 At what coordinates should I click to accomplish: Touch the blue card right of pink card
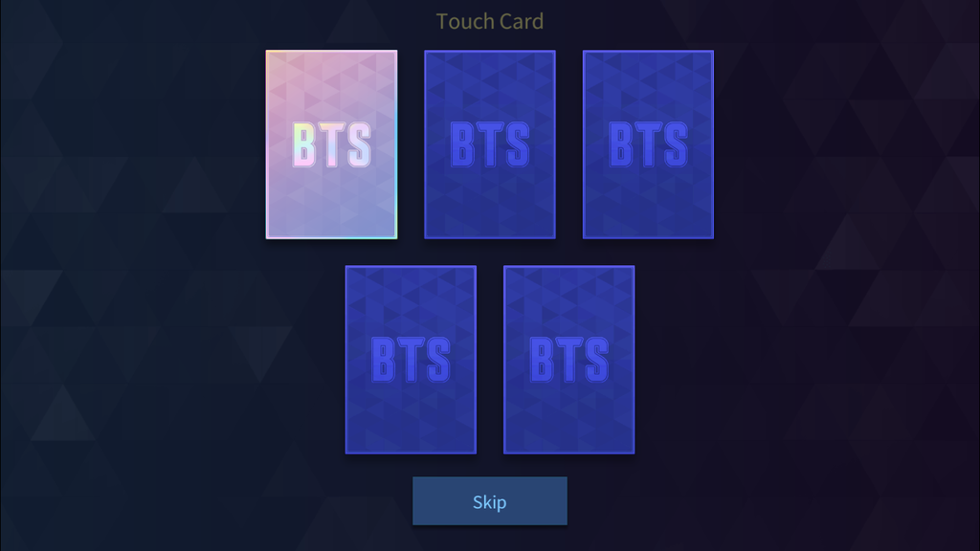490,144
